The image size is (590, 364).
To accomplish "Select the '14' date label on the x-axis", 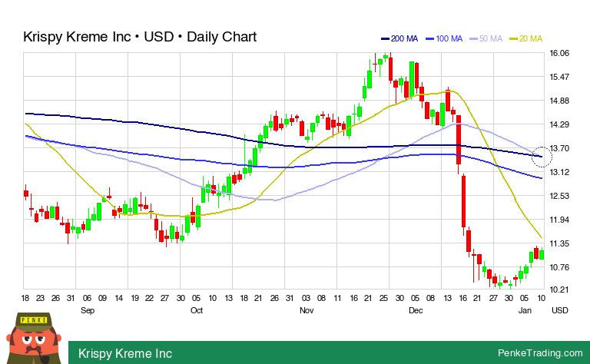I will point(118,298).
